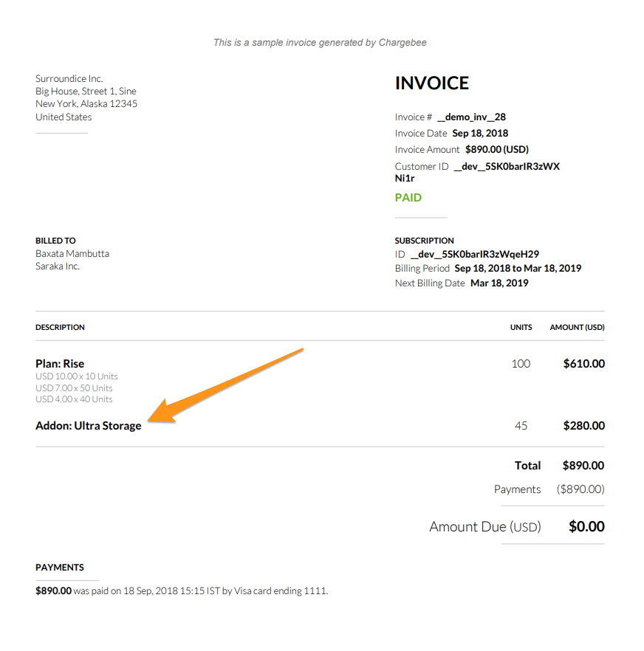Select the Addon: Ultra Storage line item

coord(88,426)
